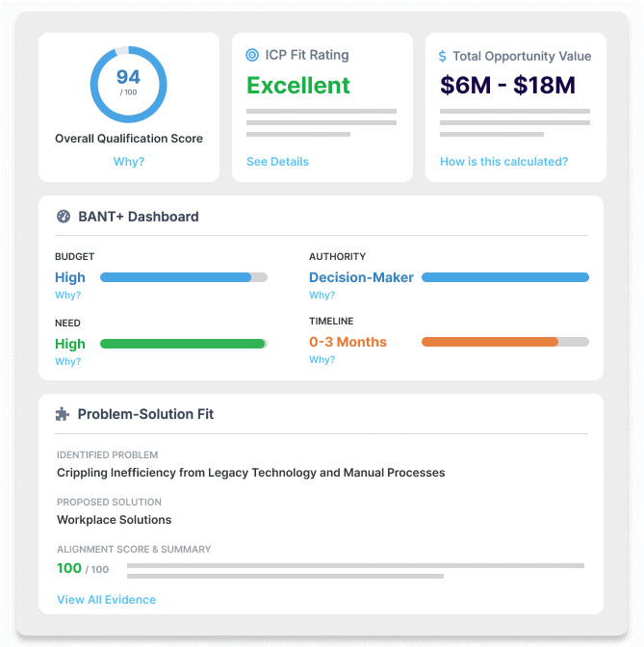644x647 pixels.
Task: Click the 94 score circular gauge
Action: (128, 84)
